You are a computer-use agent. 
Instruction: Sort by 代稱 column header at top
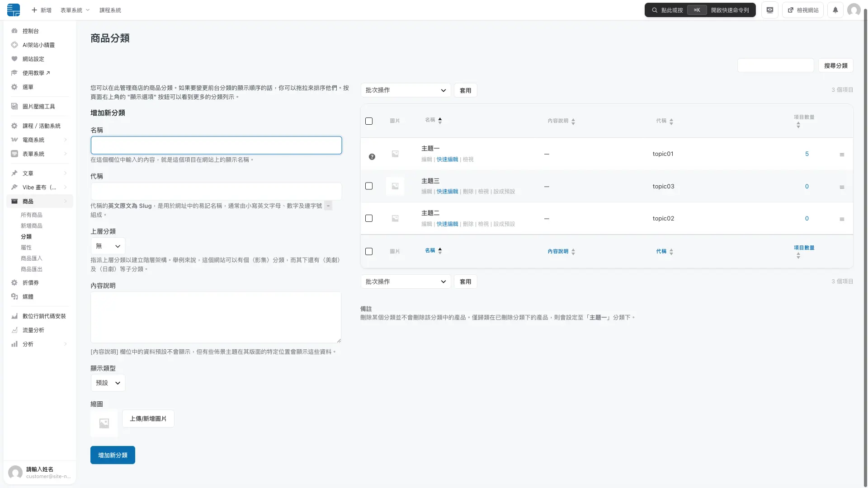665,121
